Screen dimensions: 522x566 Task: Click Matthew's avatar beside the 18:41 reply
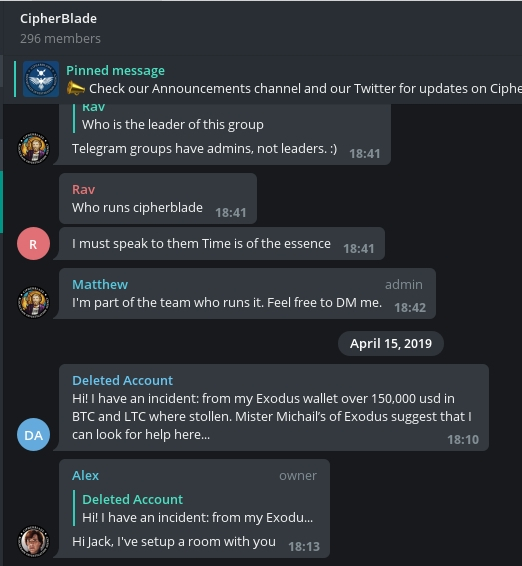point(33,148)
